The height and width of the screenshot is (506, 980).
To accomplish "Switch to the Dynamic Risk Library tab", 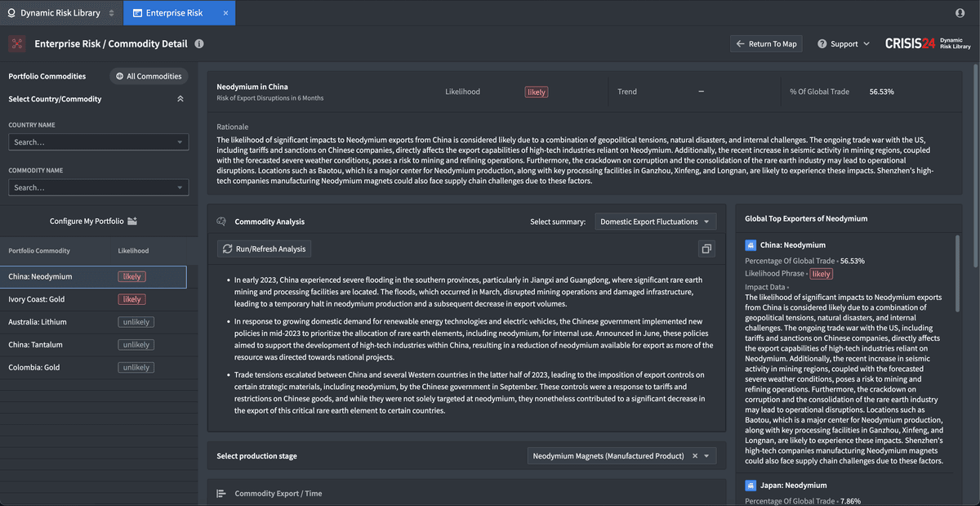I will click(x=60, y=13).
